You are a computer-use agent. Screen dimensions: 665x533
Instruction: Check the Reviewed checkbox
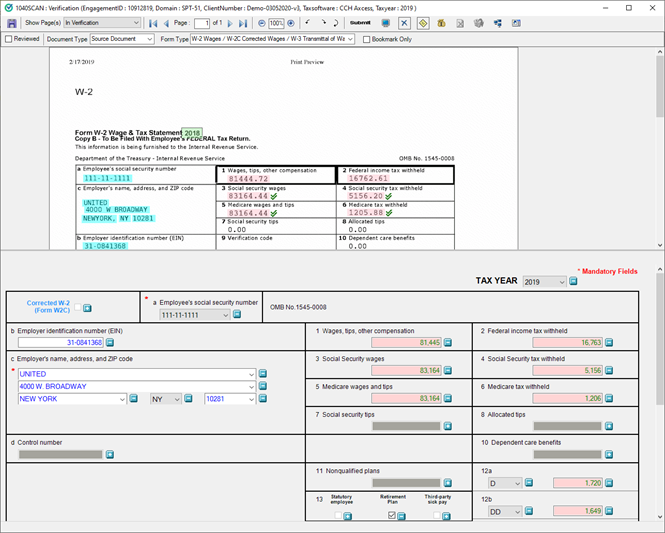point(9,39)
